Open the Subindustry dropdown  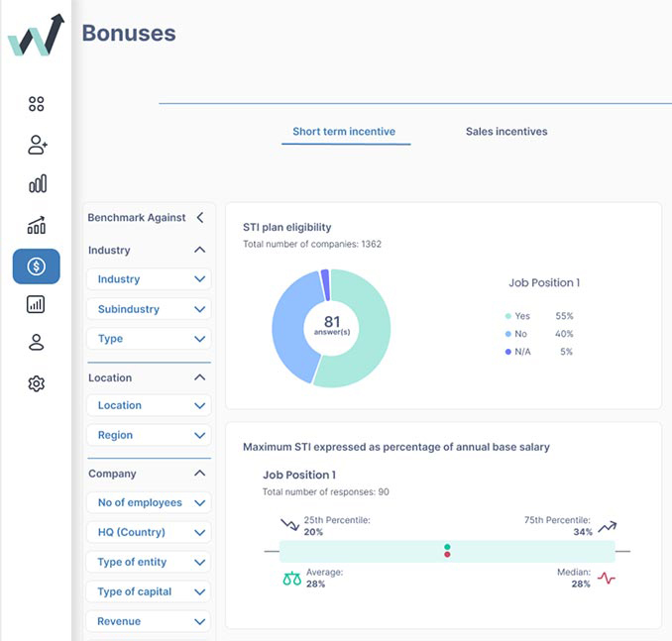(x=149, y=309)
